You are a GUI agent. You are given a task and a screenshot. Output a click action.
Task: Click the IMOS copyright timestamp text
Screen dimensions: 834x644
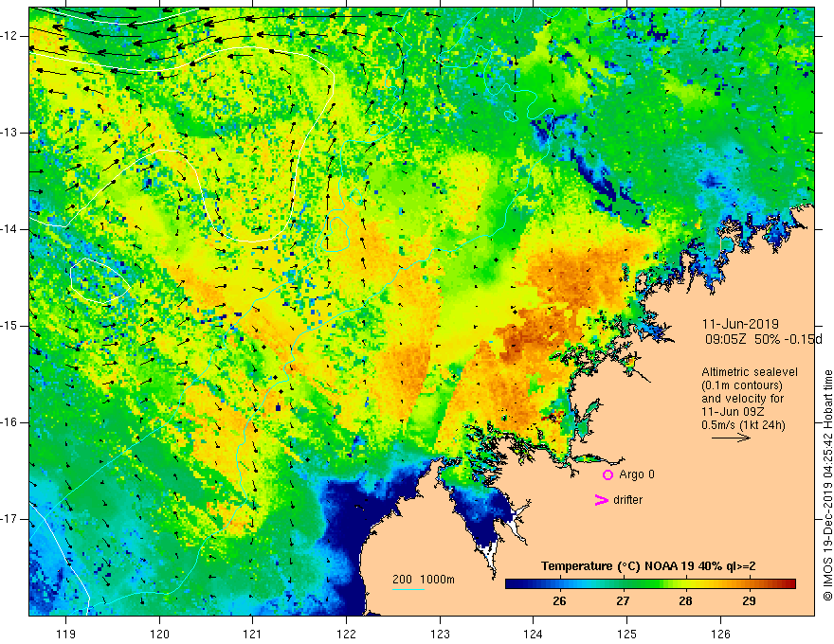tap(827, 485)
